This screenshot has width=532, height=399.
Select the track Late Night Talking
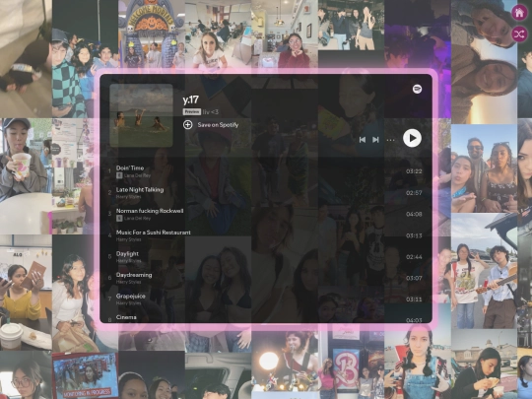click(x=140, y=190)
